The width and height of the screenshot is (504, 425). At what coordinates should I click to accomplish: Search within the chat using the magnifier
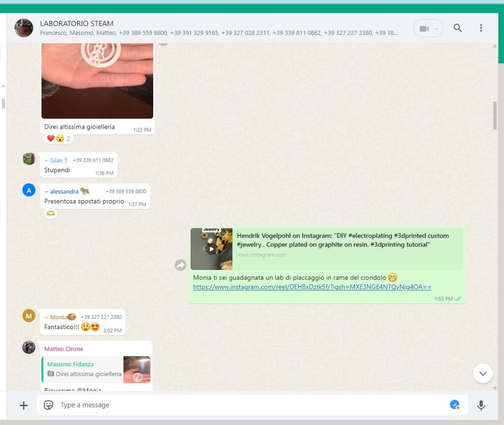pyautogui.click(x=458, y=28)
